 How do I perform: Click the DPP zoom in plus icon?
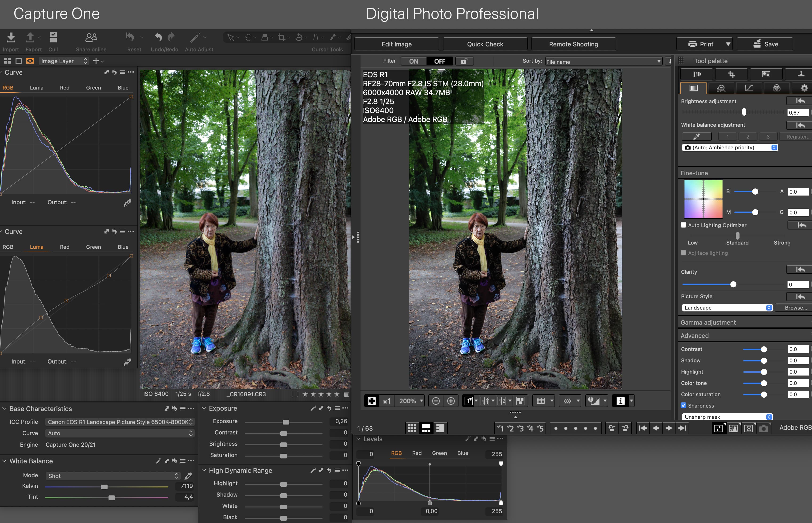tap(451, 401)
